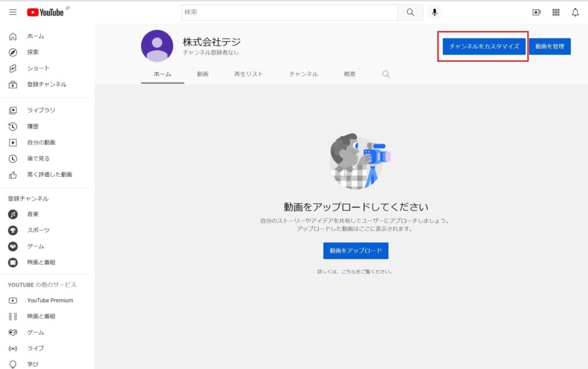Select YouTube Premium in sidebar

pyautogui.click(x=49, y=300)
